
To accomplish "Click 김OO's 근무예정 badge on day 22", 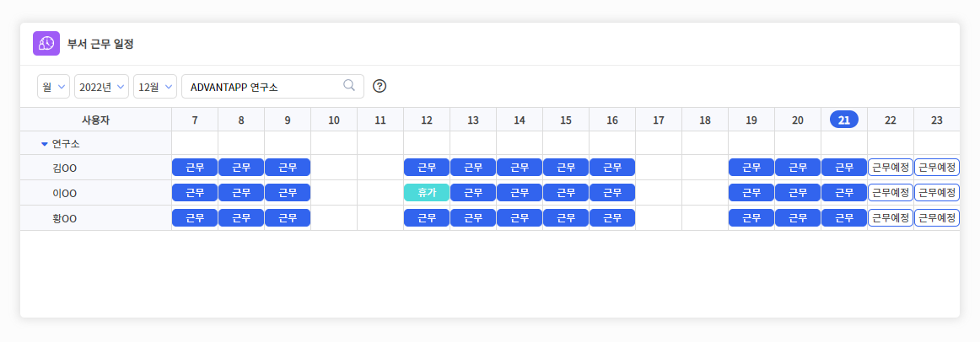I will pos(890,168).
